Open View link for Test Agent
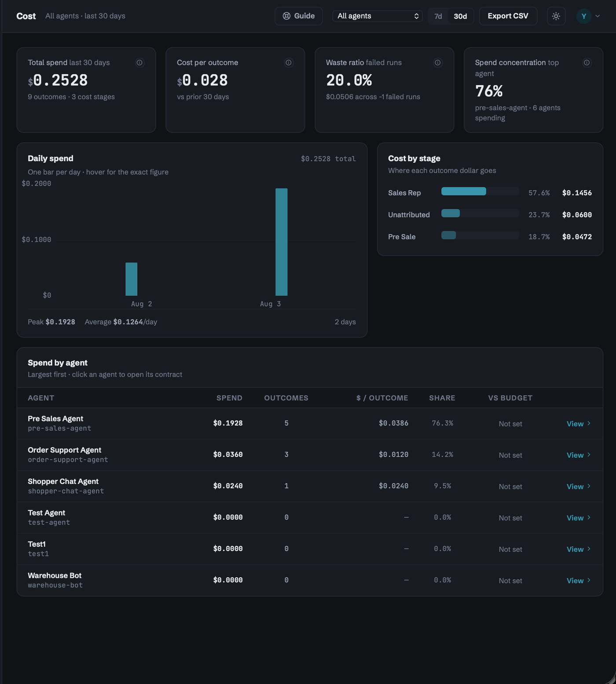The width and height of the screenshot is (616, 684). pos(578,518)
